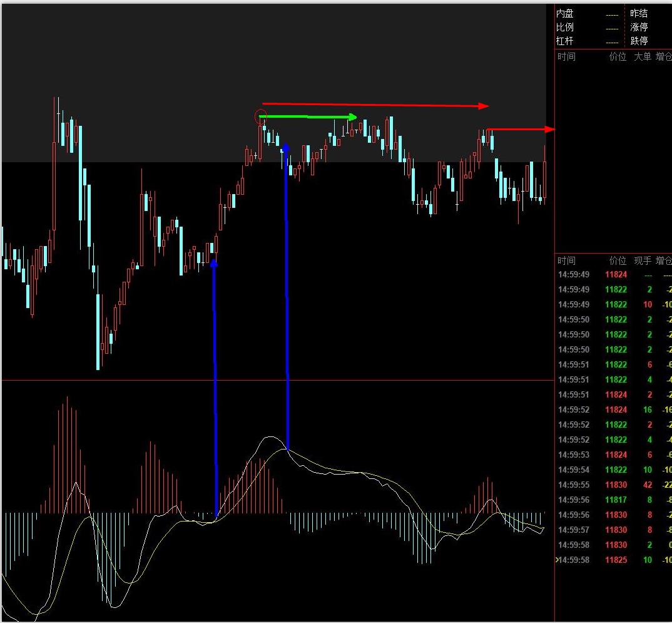Click the 价位 header in the lower trade list
Viewport: 672px width, 623px height.
[618, 260]
